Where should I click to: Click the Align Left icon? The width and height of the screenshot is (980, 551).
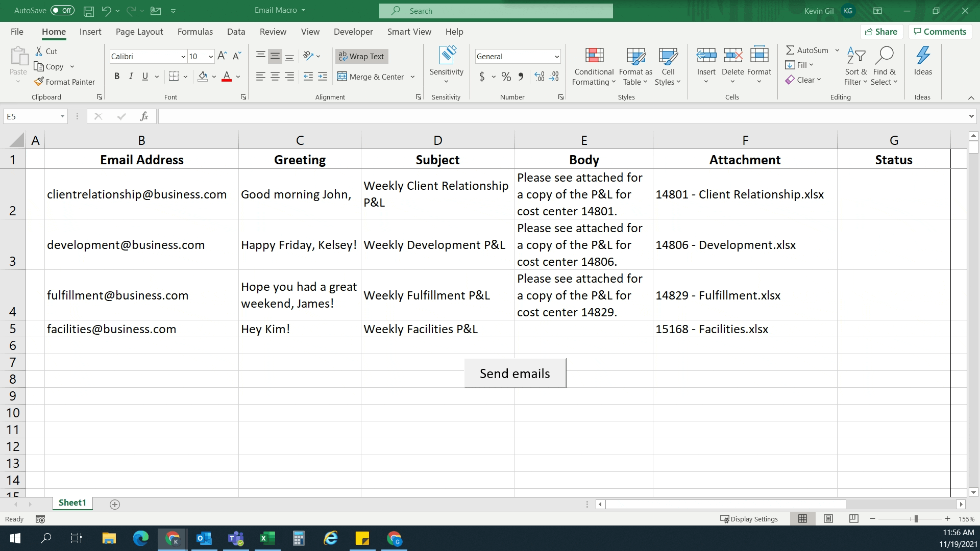260,77
